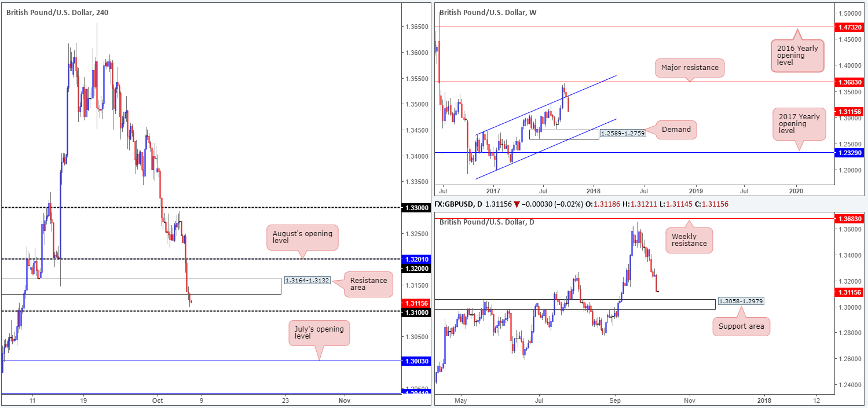868x408 pixels.
Task: Select the 'Support area' callout on daily chart
Action: [x=741, y=326]
